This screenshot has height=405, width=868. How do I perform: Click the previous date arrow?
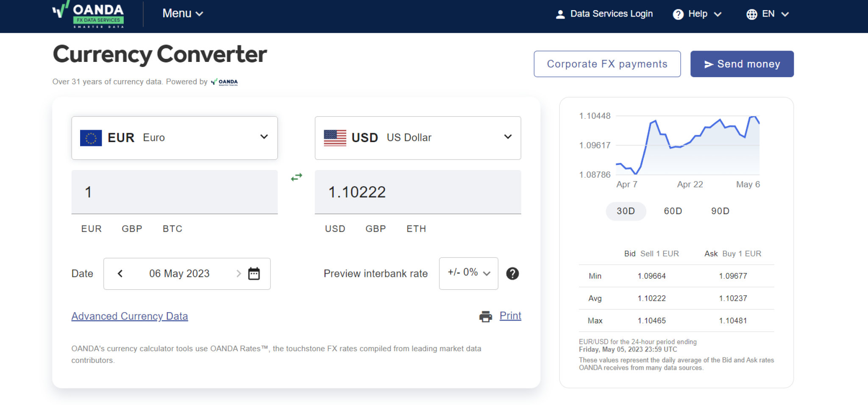(120, 274)
